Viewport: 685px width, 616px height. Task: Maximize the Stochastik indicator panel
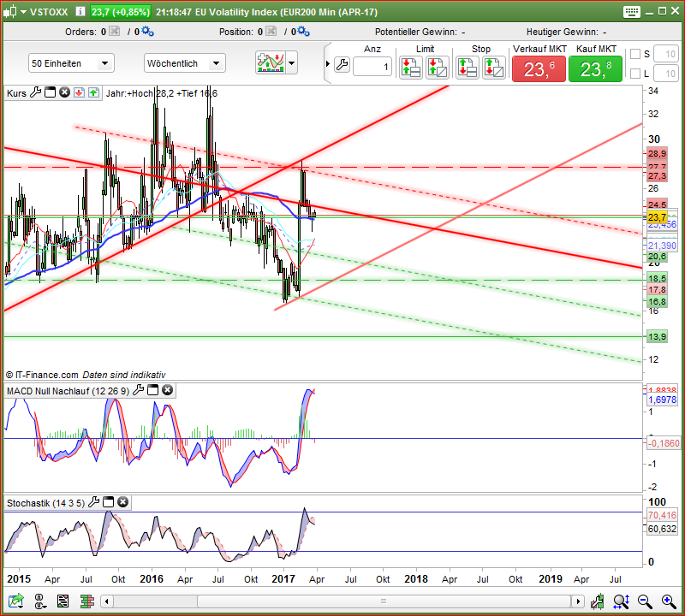click(109, 502)
